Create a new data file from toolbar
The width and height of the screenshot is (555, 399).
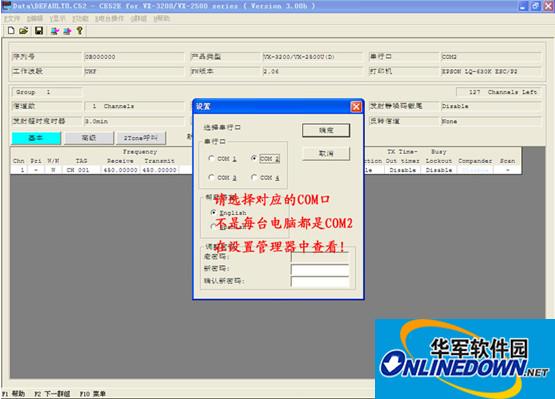point(11,31)
